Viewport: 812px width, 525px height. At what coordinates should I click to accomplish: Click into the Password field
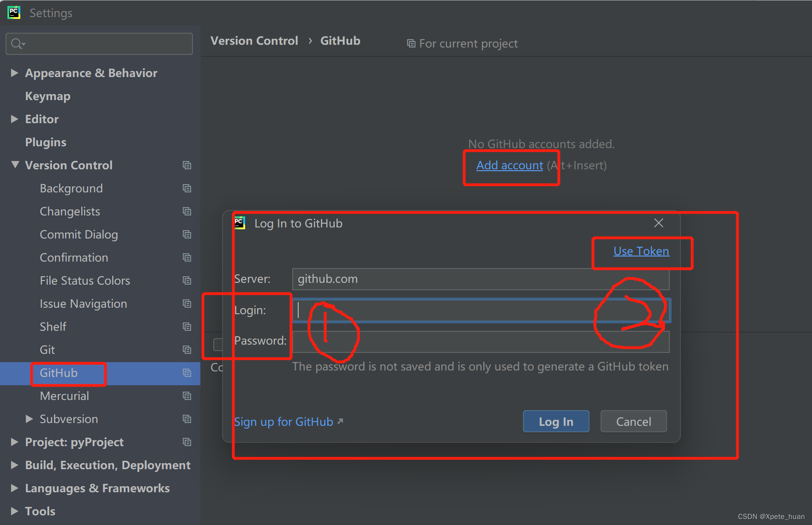pos(481,342)
